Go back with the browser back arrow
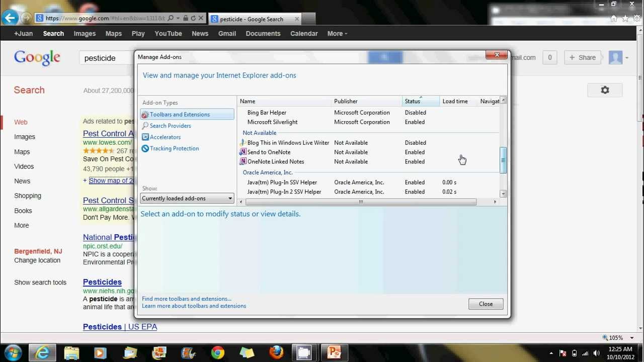This screenshot has width=644, height=362. (10, 19)
